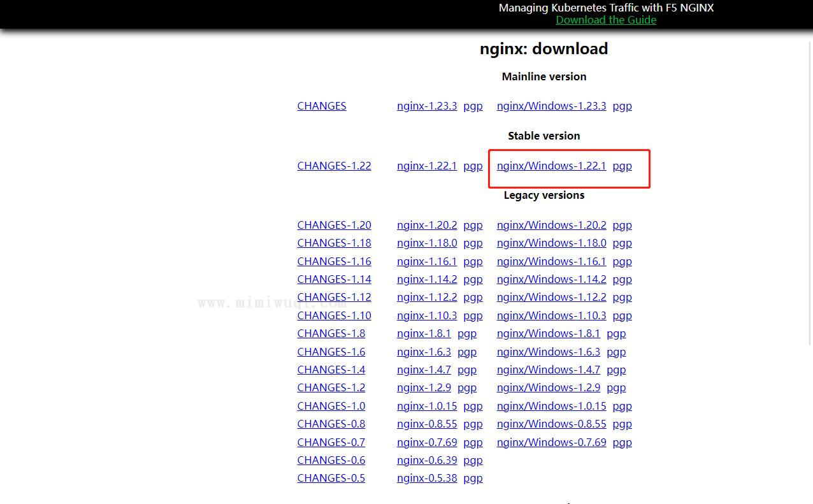
Task: Download nginx/Windows-1.14.2
Action: point(552,279)
